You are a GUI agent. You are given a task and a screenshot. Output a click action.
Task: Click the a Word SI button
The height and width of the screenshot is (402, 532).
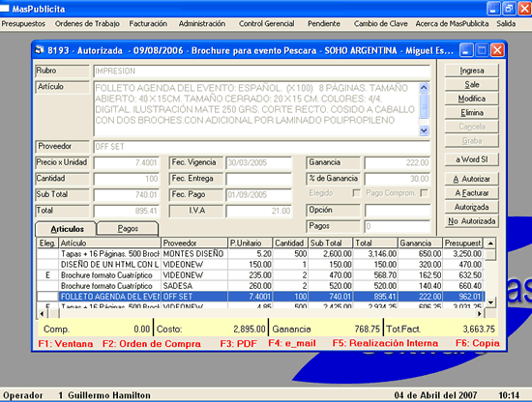tap(472, 159)
